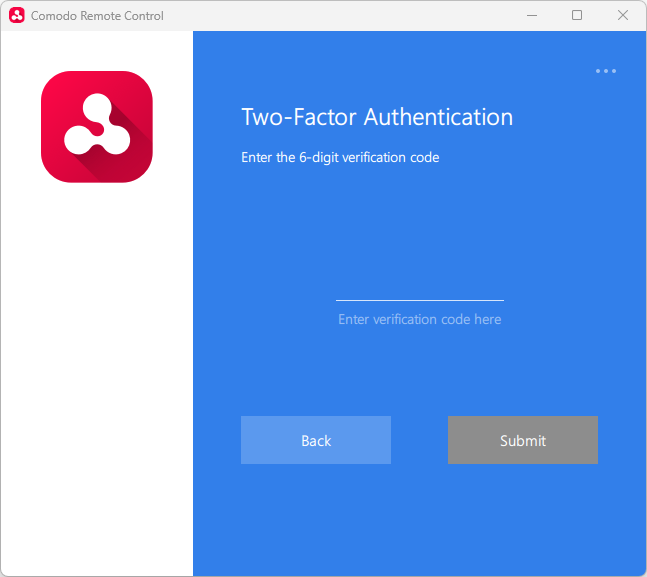Click the empty white panel below the logo
The image size is (647, 577).
click(97, 380)
